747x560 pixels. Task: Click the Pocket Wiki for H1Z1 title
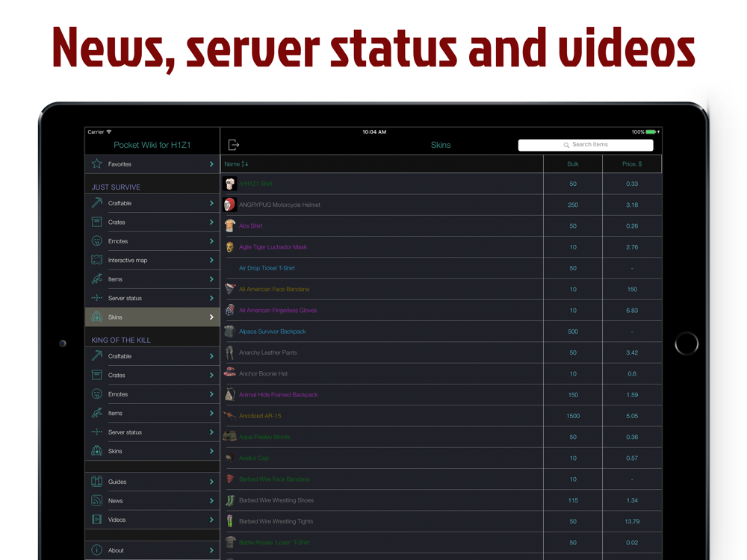(152, 145)
